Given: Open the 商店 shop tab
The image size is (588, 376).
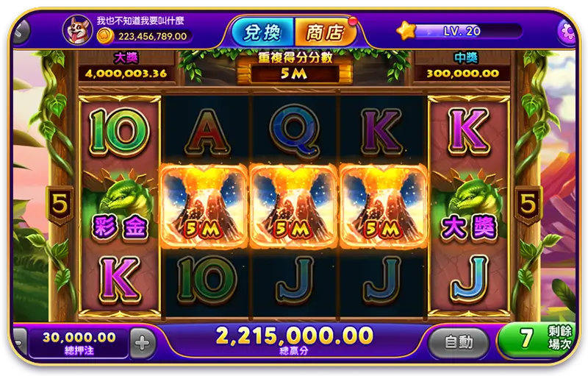Looking at the screenshot, I should 325,32.
